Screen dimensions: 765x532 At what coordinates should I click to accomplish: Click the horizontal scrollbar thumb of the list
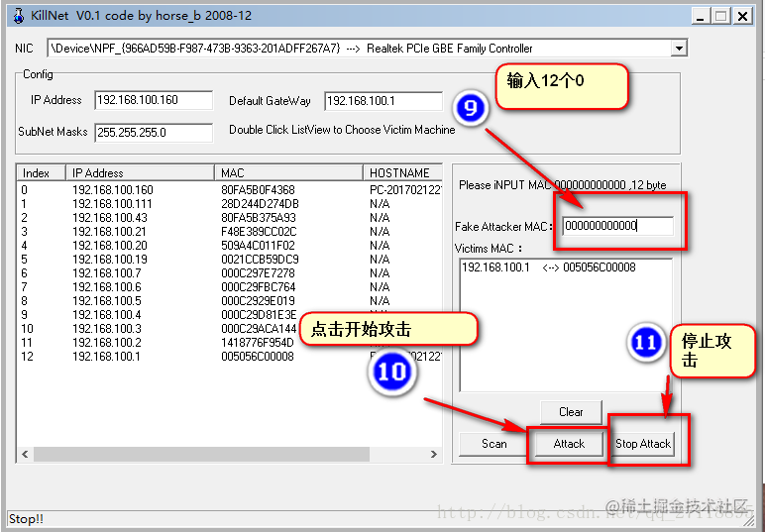click(201, 454)
